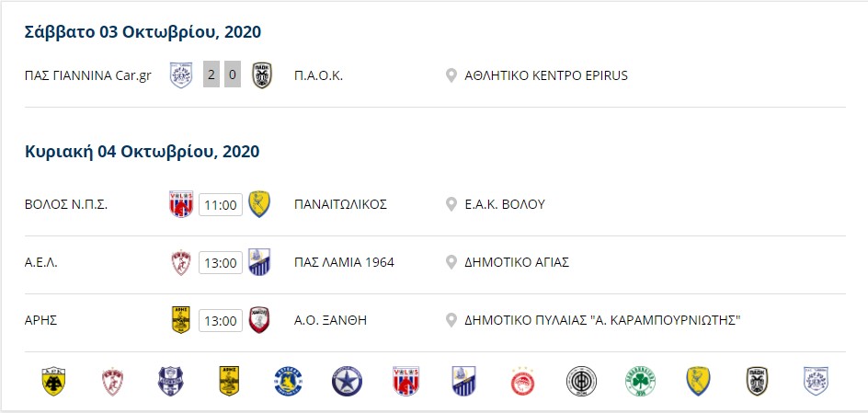868x413 pixels.
Task: Select the Olympiacos red-white logo
Action: [522, 382]
